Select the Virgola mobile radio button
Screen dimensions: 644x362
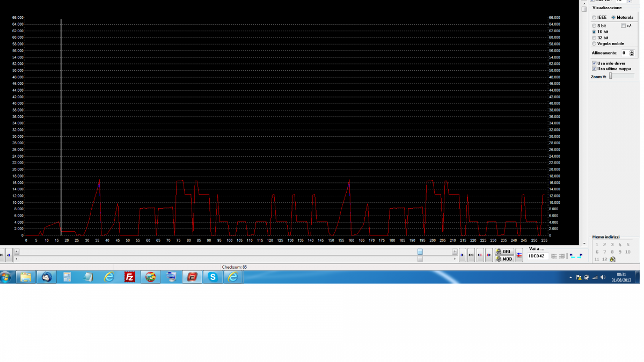594,43
